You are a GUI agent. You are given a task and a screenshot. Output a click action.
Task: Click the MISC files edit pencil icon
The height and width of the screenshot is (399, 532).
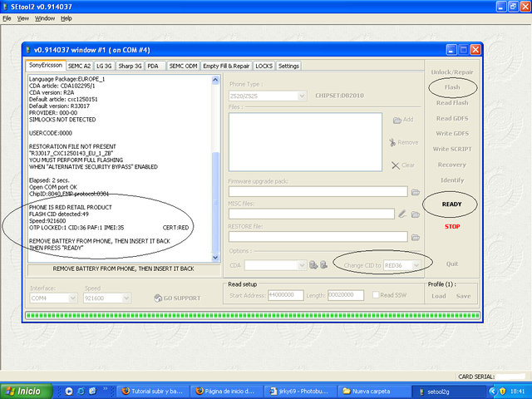coord(402,214)
